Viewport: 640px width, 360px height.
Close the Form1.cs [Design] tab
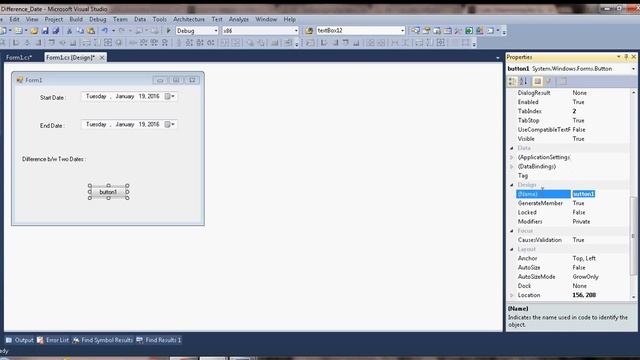point(102,58)
